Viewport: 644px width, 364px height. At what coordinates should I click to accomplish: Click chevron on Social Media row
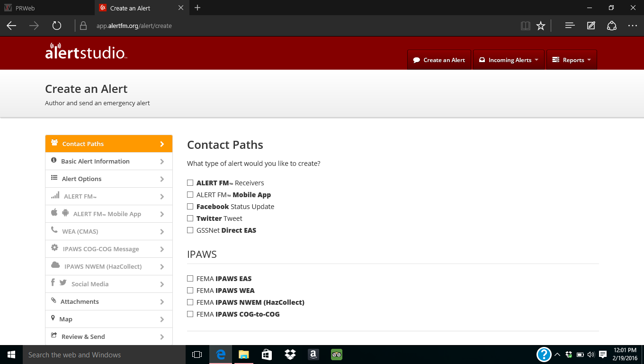[x=162, y=284]
